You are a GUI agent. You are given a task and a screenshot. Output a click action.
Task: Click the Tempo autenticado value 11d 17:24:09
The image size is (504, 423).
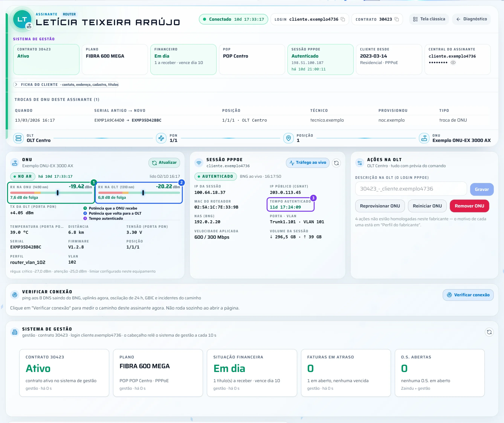[285, 207]
